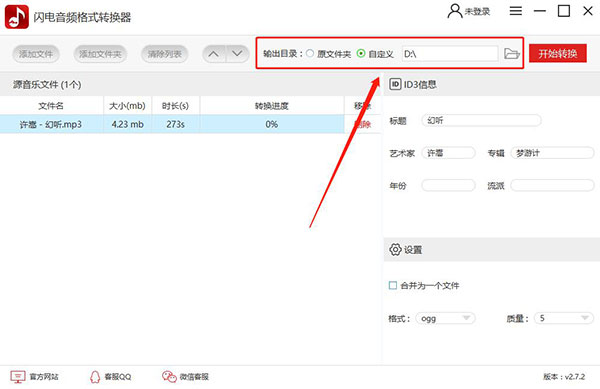The width and height of the screenshot is (600, 389).
Task: Click Clear List button
Action: click(x=165, y=54)
